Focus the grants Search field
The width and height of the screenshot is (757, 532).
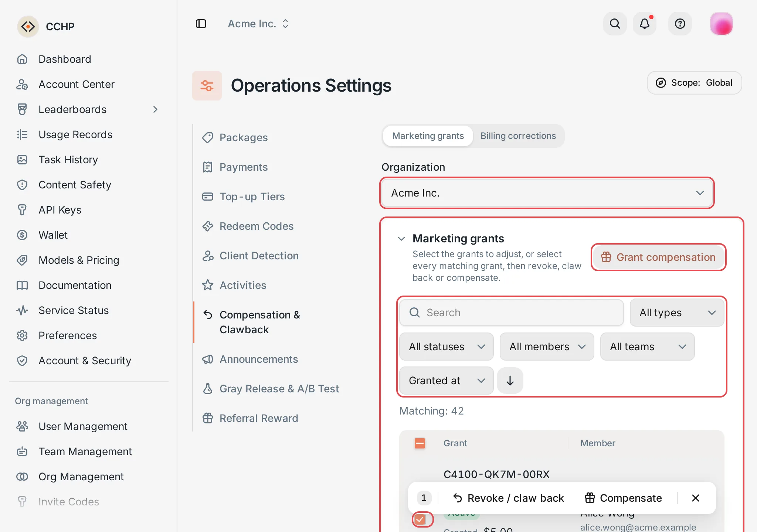point(512,313)
